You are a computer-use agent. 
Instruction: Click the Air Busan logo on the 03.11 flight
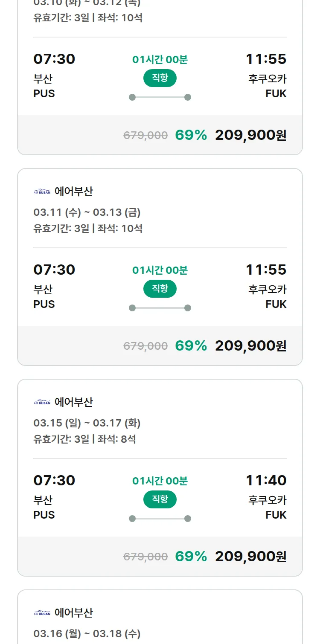(42, 192)
